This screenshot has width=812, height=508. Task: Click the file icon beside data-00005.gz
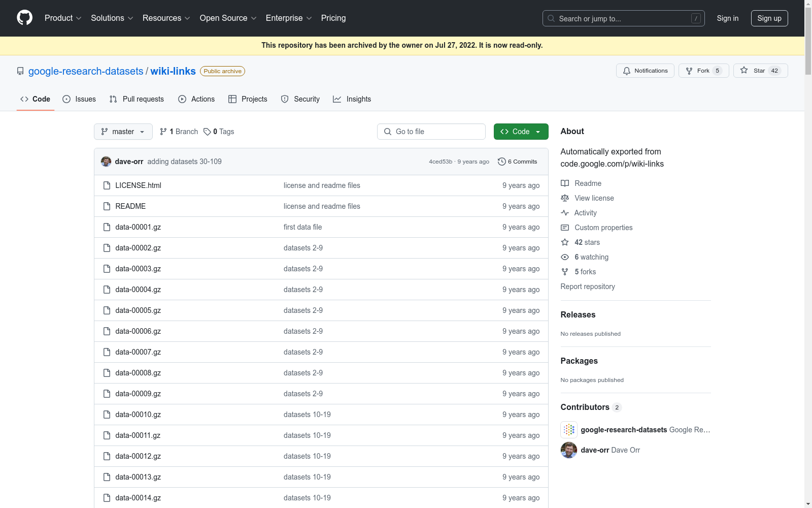(x=107, y=310)
